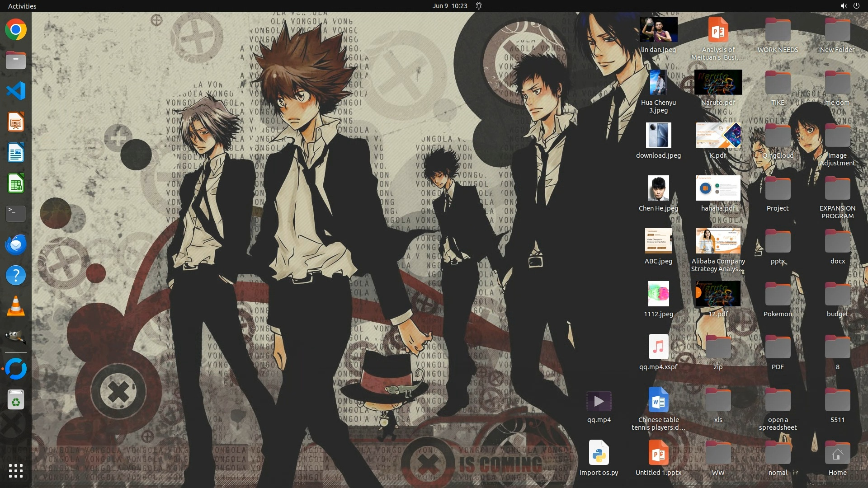
Task: Open LibreOffice Calc from the dock
Action: (16, 184)
